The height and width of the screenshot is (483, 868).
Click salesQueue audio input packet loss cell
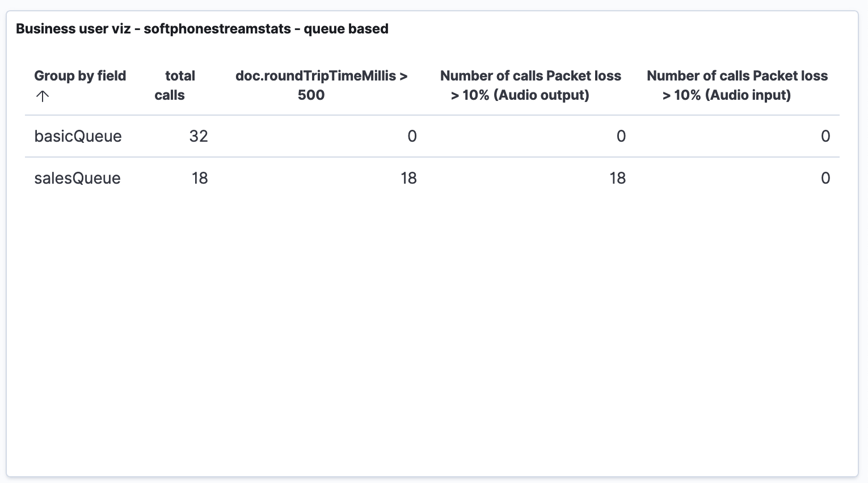[825, 178]
